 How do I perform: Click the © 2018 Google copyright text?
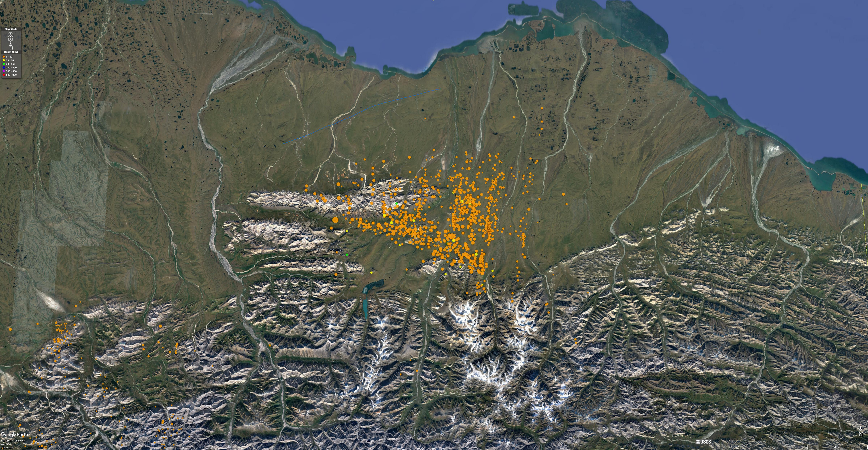point(7,448)
